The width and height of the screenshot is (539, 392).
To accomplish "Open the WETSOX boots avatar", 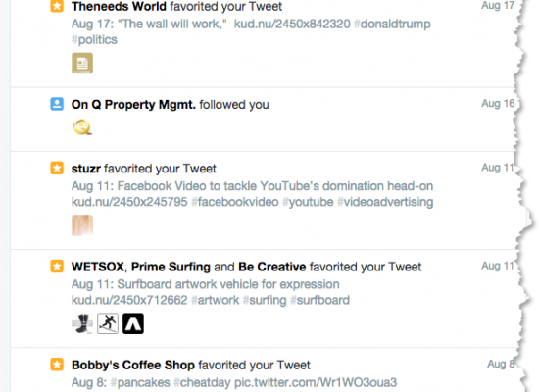I will tap(82, 323).
